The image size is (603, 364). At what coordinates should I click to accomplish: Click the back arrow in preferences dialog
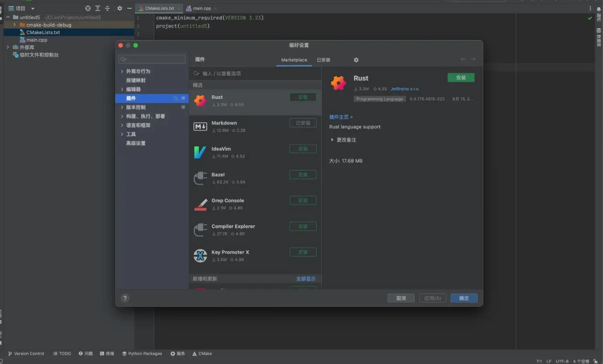point(463,60)
